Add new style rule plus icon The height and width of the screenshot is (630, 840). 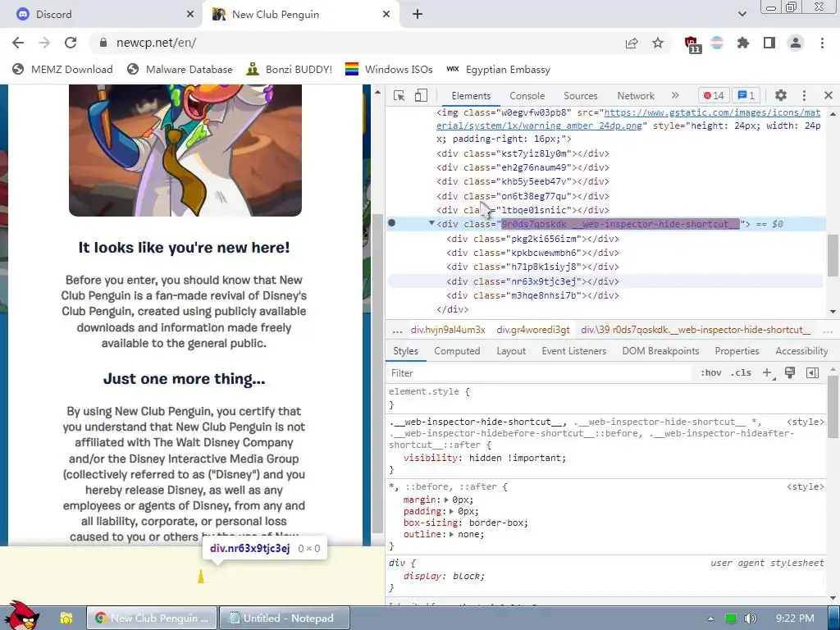pos(767,373)
